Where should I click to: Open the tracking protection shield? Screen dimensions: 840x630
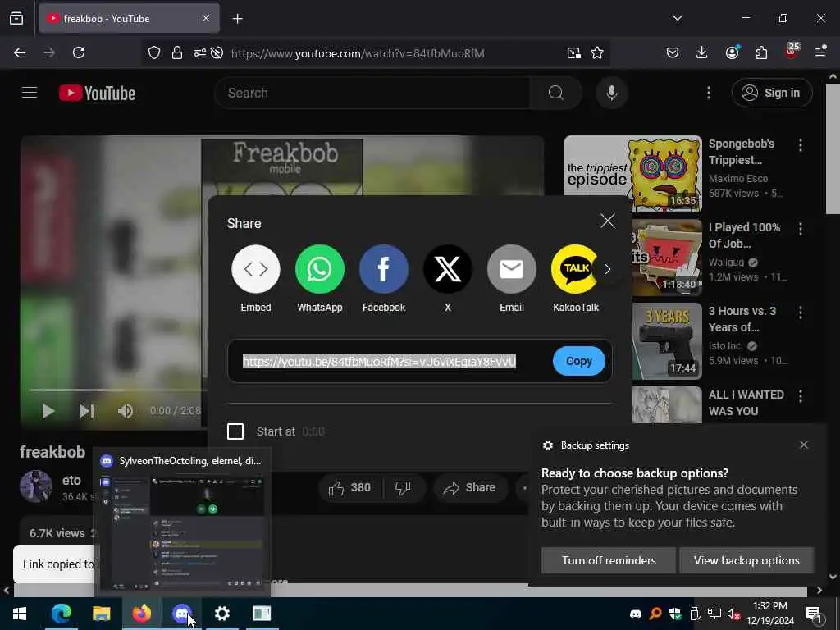[x=154, y=53]
